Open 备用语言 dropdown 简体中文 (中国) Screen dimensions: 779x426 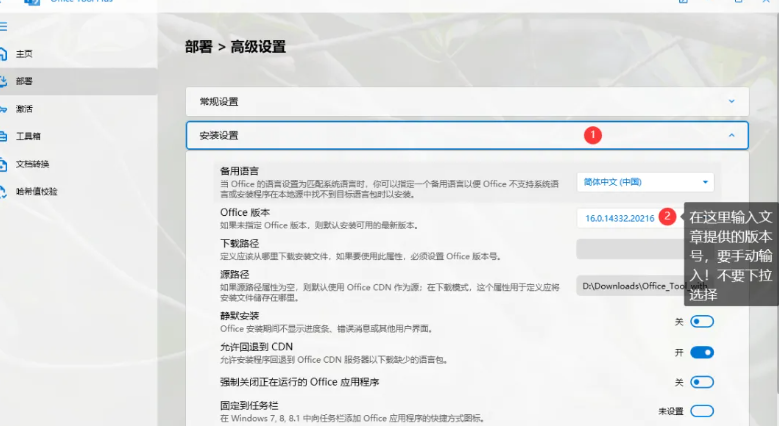(x=645, y=182)
